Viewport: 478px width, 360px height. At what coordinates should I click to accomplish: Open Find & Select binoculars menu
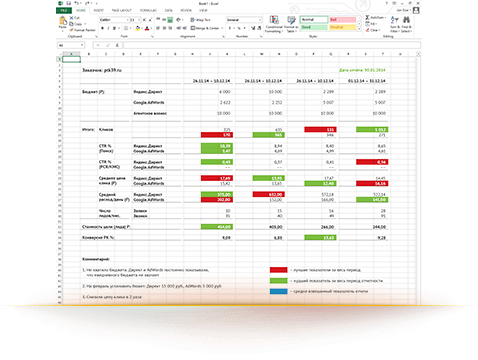click(x=406, y=24)
